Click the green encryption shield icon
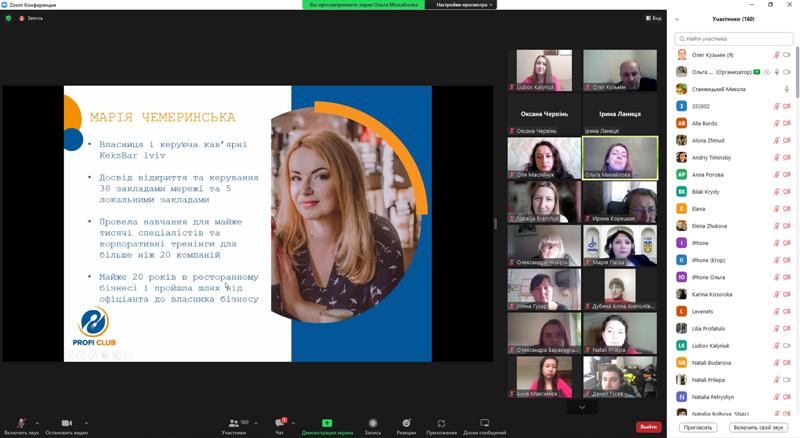Image resolution: width=800 pixels, height=438 pixels. click(9, 18)
